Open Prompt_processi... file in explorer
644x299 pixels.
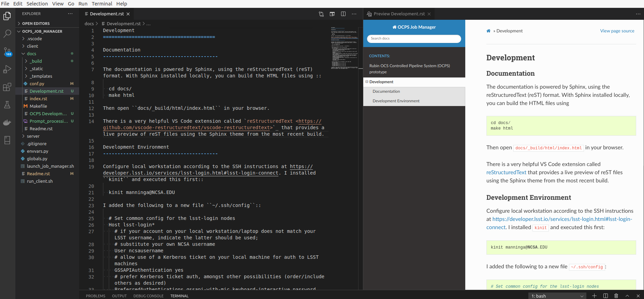coord(47,121)
